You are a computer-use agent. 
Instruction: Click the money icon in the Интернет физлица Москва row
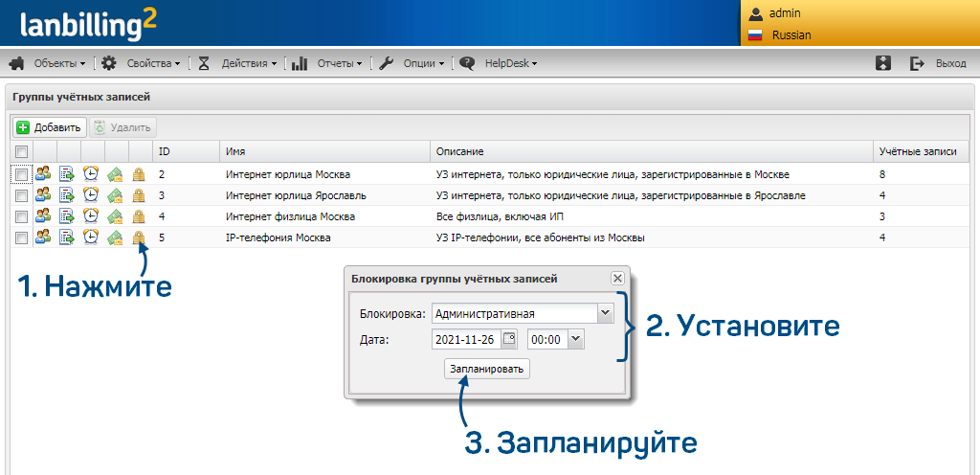(115, 216)
